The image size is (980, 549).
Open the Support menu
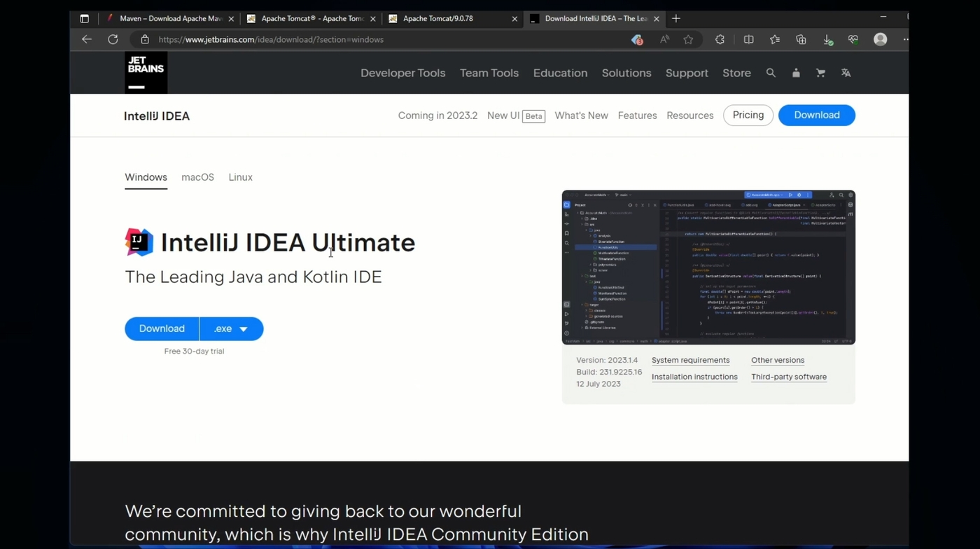coord(687,73)
